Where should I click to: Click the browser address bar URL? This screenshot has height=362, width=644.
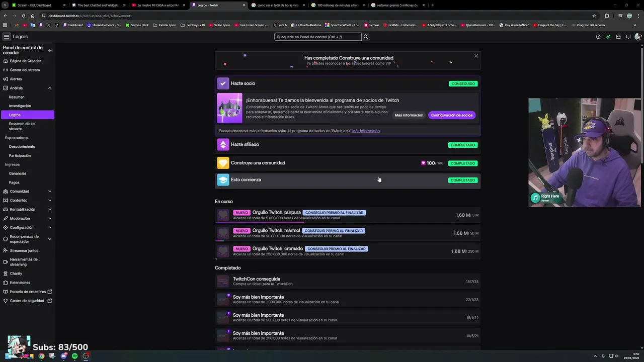point(90,16)
